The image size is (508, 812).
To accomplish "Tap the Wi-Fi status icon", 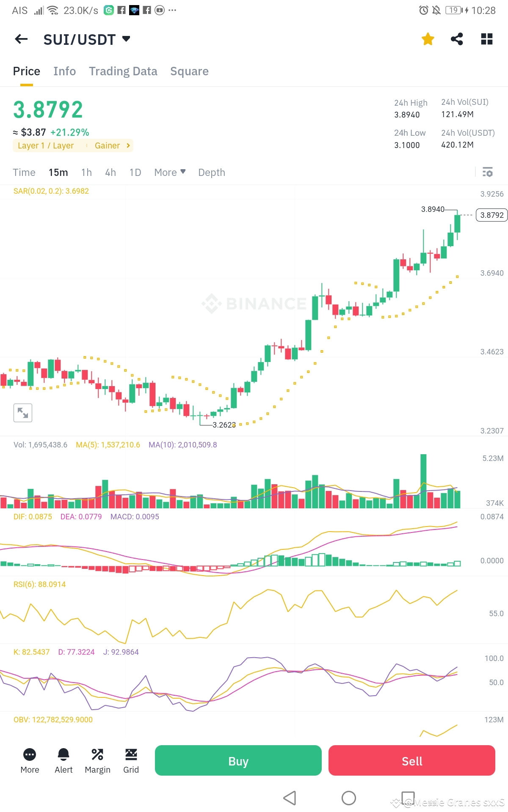I will pyautogui.click(x=53, y=10).
